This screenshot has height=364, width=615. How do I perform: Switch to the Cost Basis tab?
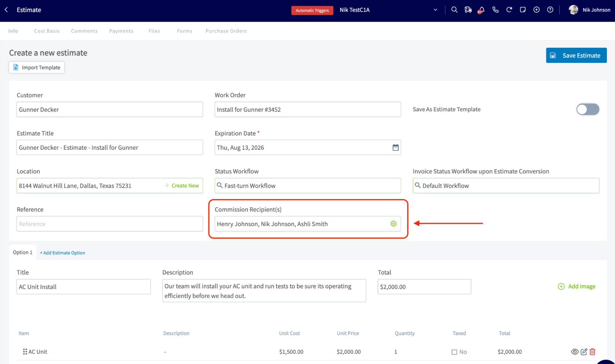click(x=47, y=31)
